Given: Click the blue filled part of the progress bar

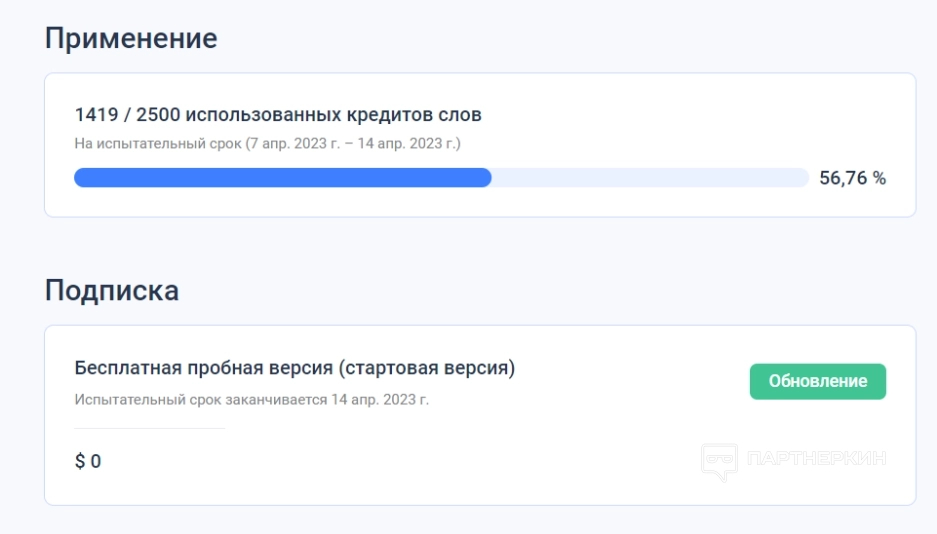Looking at the screenshot, I should (x=280, y=178).
